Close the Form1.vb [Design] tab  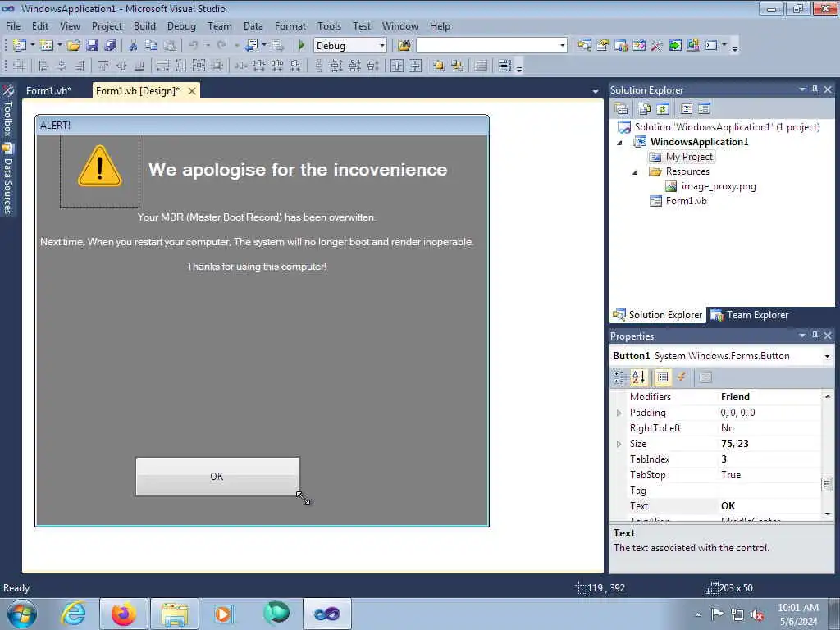(x=191, y=91)
